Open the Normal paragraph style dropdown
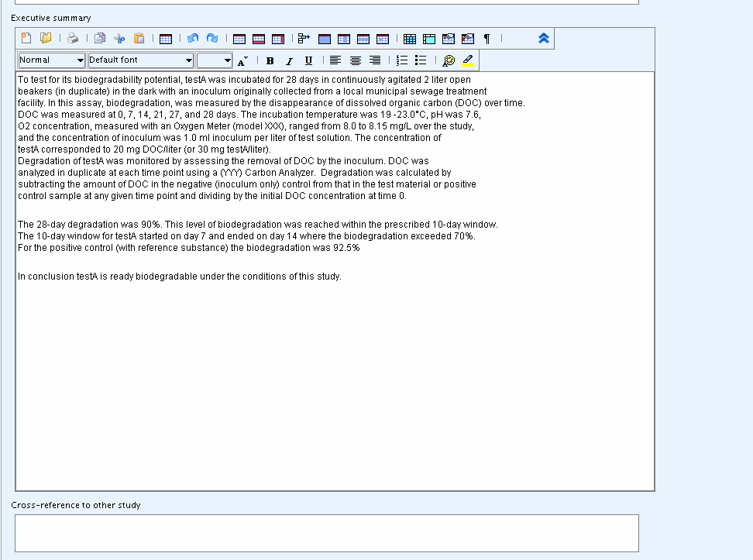This screenshot has height=560, width=753. click(x=51, y=60)
